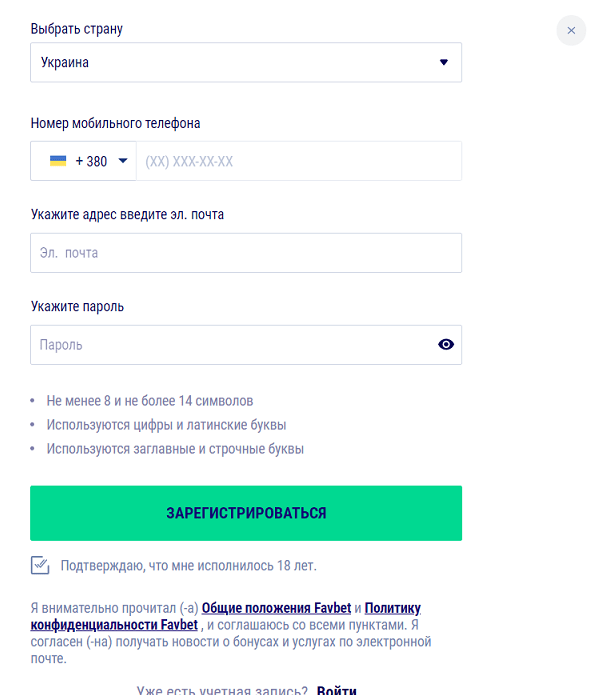
Task: Click the "Выбрать страну" label
Action: click(x=77, y=29)
